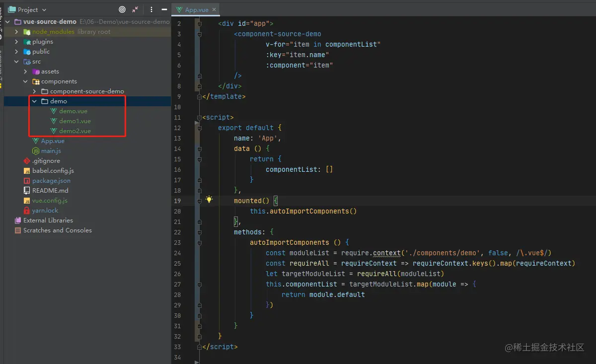Click the icon beside vue.config.js
Screen dimensions: 596x364
click(27, 201)
